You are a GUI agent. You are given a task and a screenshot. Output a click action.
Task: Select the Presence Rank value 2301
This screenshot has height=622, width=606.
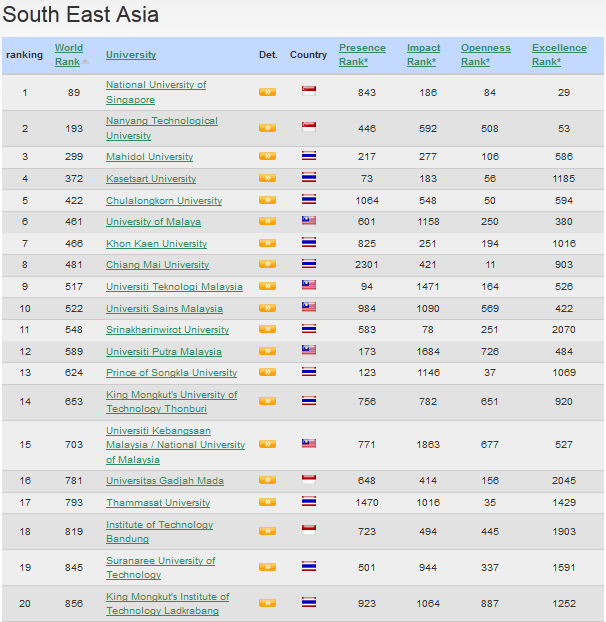tap(366, 265)
